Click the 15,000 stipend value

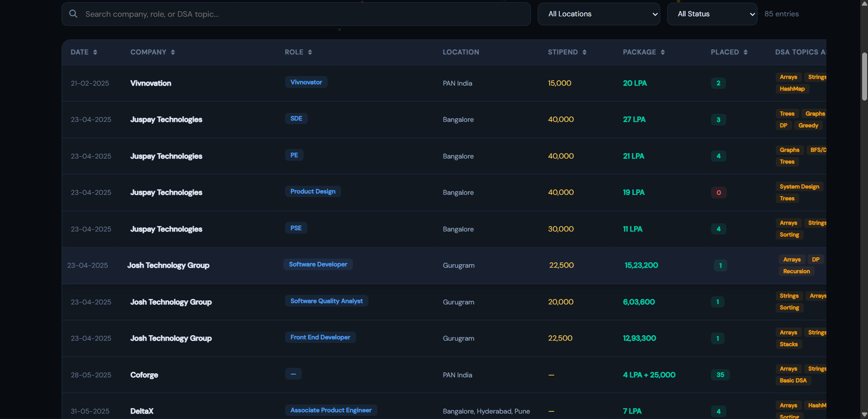(x=559, y=83)
